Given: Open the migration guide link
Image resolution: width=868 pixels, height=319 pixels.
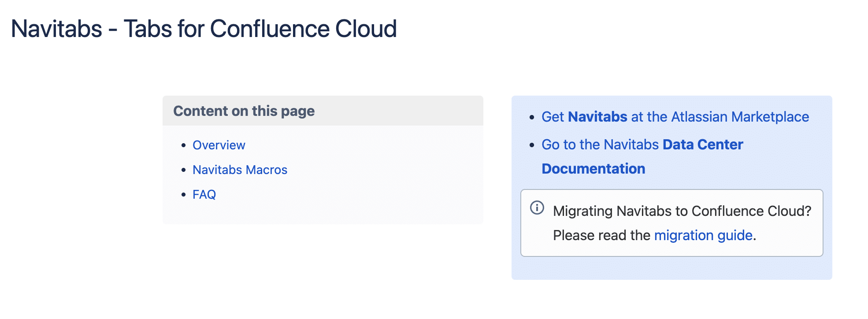Looking at the screenshot, I should [703, 235].
